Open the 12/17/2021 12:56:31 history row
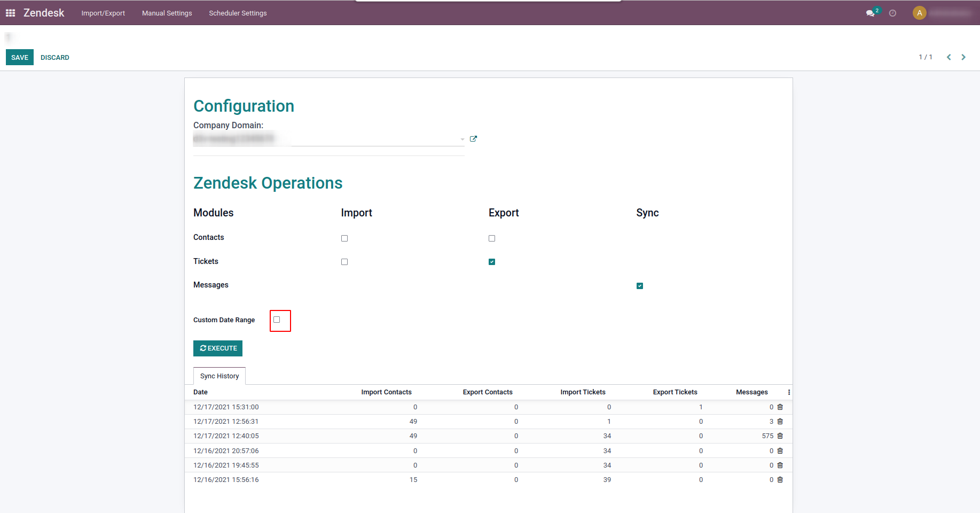The height and width of the screenshot is (513, 980). tap(489, 422)
